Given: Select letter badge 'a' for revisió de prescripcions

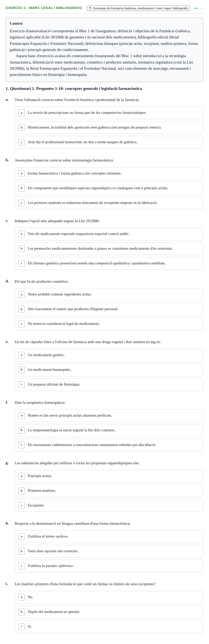Looking at the screenshot, I should click(21, 113).
